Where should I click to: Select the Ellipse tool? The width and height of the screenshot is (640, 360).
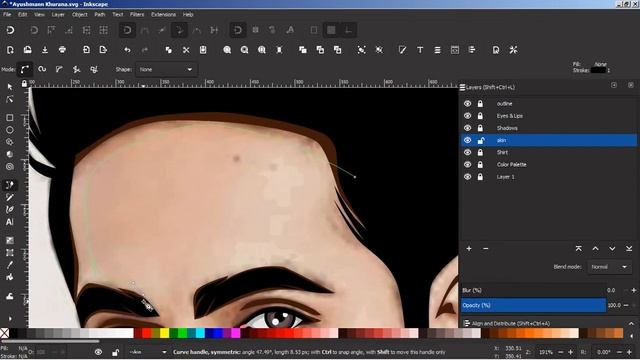pos(10,130)
